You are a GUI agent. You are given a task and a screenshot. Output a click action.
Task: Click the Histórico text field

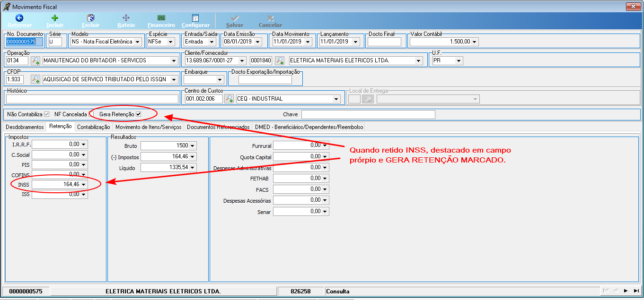92,99
